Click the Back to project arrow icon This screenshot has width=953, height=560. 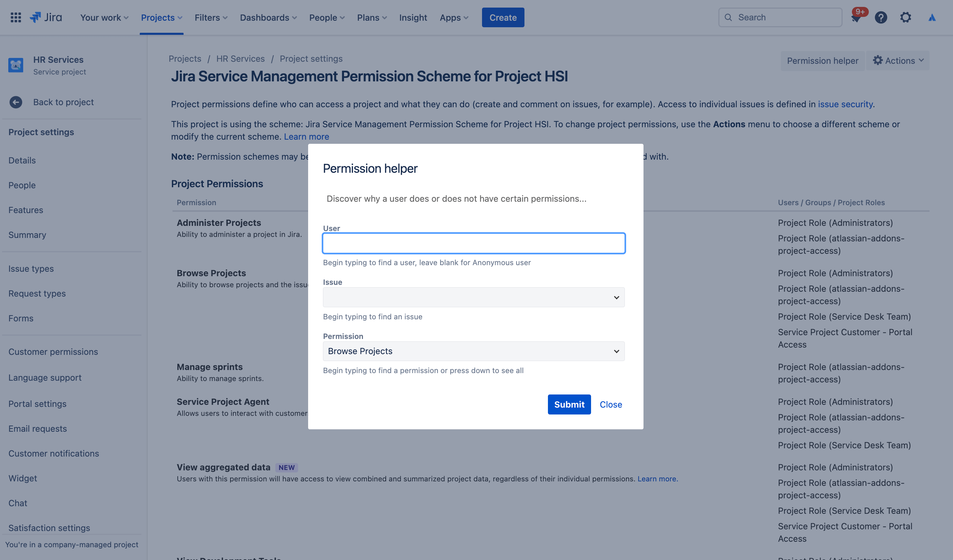16,102
